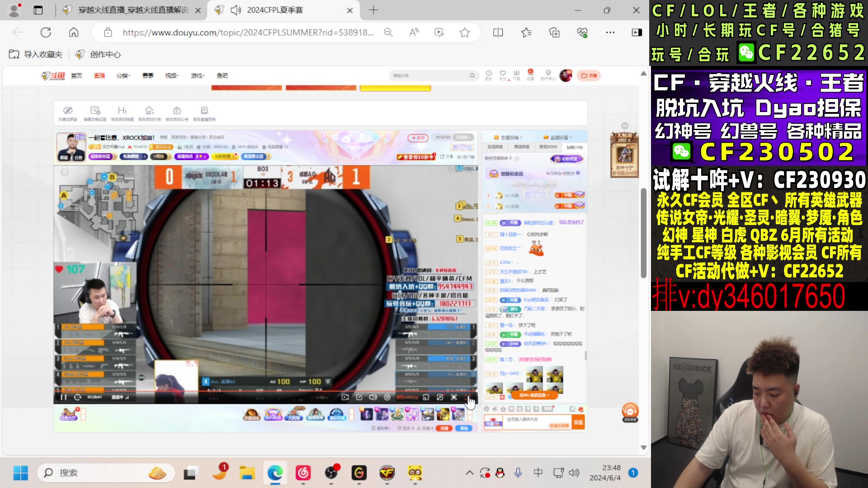Click the read aloud icon in address bar
This screenshot has width=868, height=488.
(x=414, y=33)
